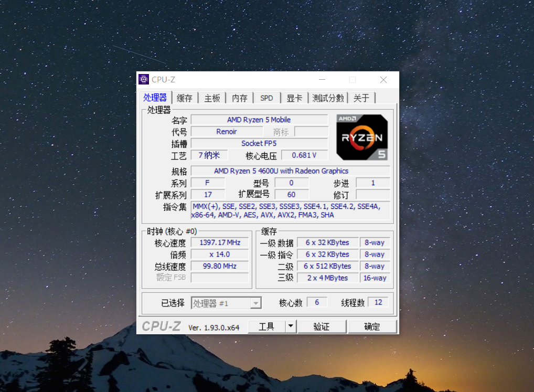Click the 工具 button
The height and width of the screenshot is (392, 534).
266,326
